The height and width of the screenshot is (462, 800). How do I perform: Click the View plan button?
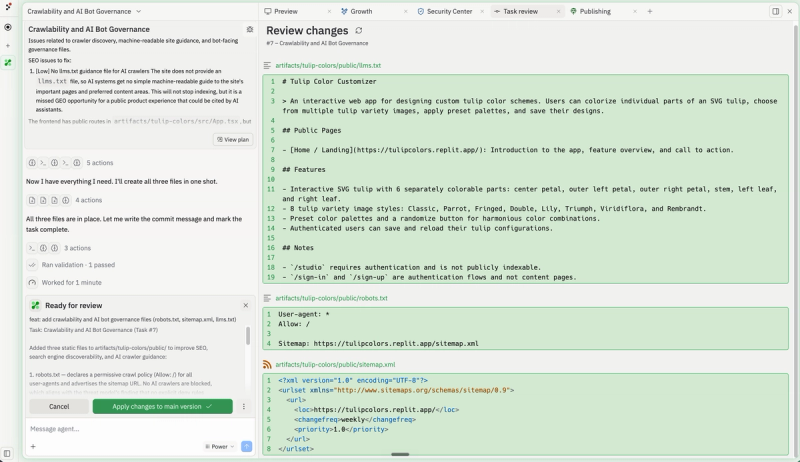(x=233, y=139)
